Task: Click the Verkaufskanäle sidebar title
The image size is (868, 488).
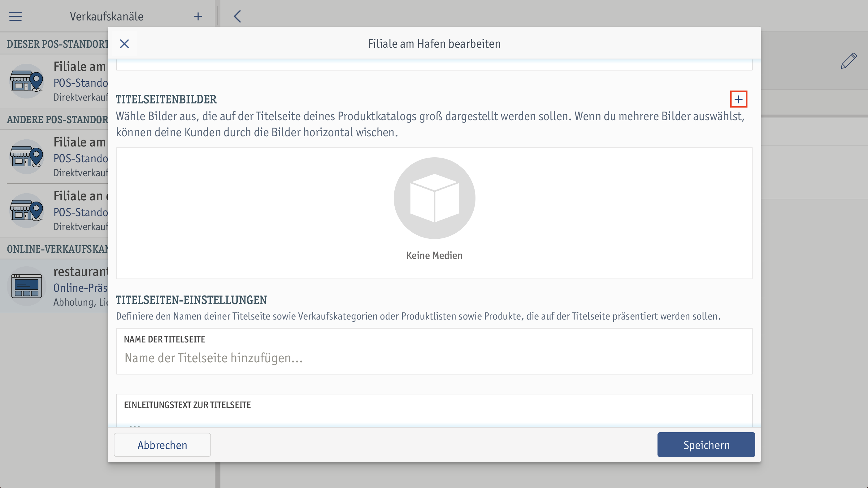Action: [106, 16]
